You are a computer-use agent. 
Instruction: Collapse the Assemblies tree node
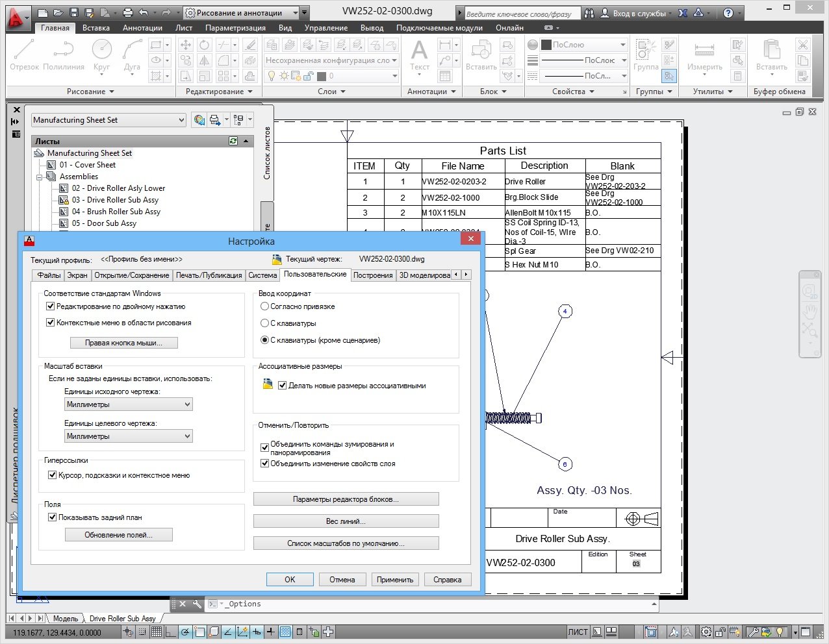(40, 177)
